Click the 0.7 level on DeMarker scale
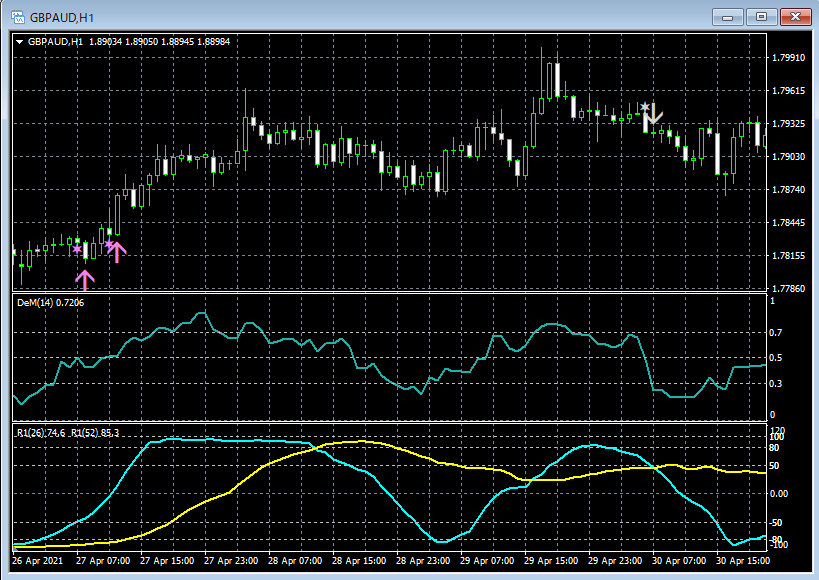 [775, 332]
